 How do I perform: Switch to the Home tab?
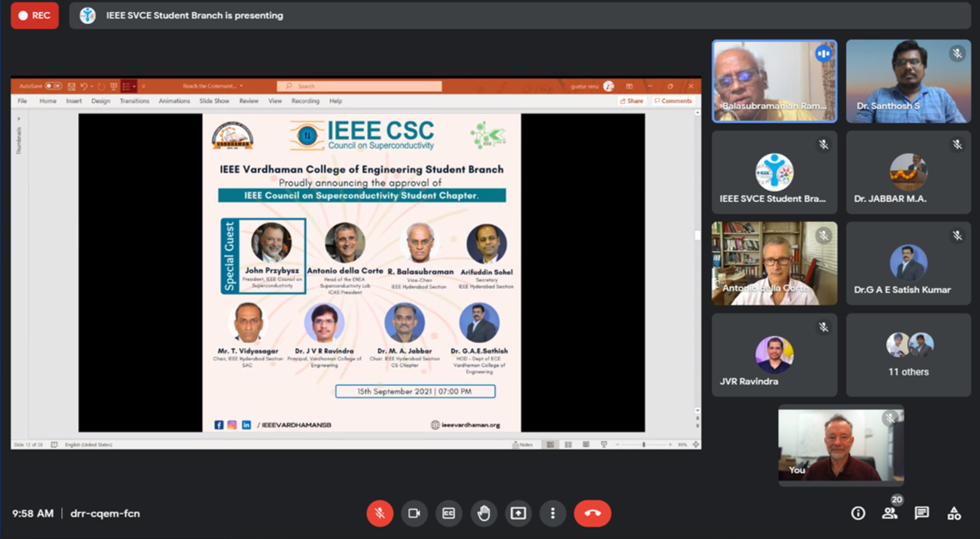coord(48,101)
